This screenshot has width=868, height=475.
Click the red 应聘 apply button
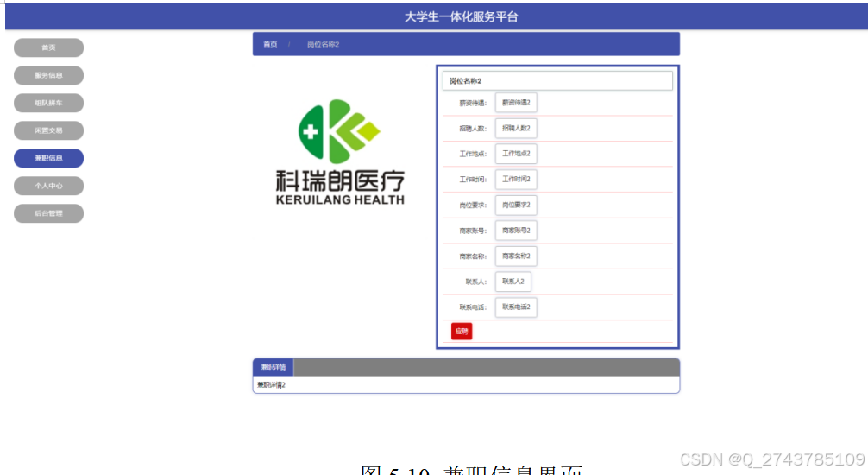(462, 332)
